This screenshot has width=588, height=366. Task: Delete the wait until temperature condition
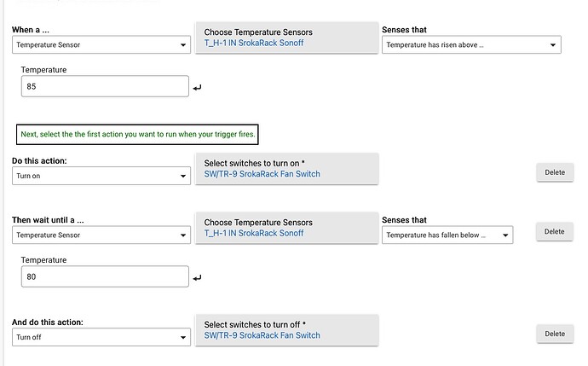pyautogui.click(x=555, y=231)
